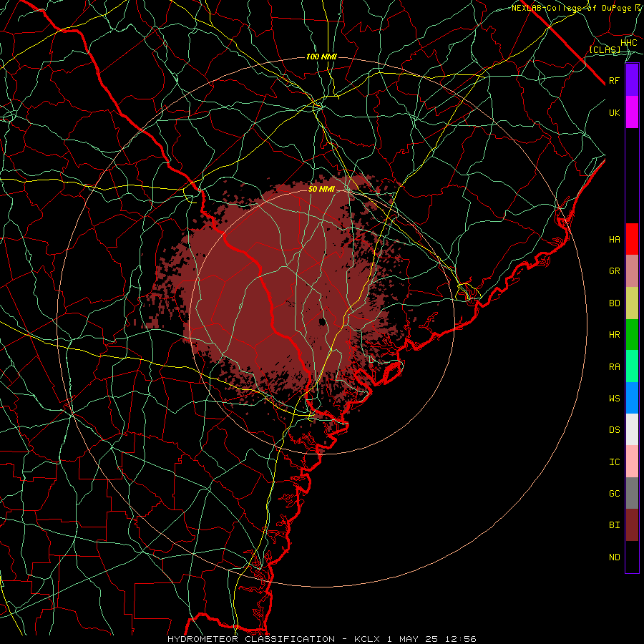Viewport: 644px width, 644px height.
Task: Click the BD legend label
Action: 614,303
